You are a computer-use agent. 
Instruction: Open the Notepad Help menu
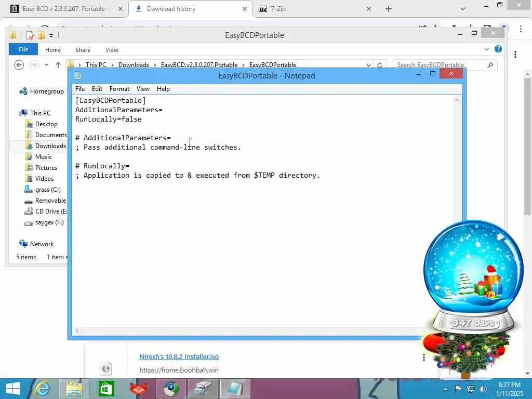click(x=163, y=89)
